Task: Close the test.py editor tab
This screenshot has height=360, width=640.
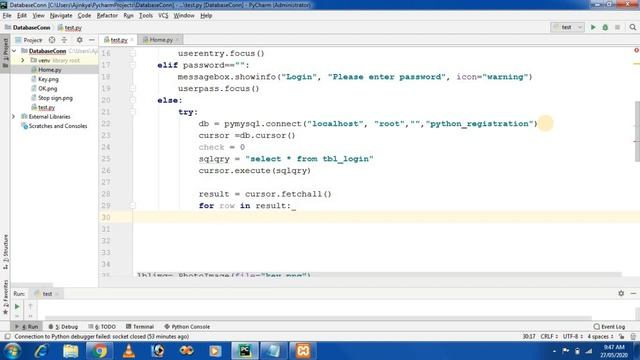Action: tap(132, 40)
